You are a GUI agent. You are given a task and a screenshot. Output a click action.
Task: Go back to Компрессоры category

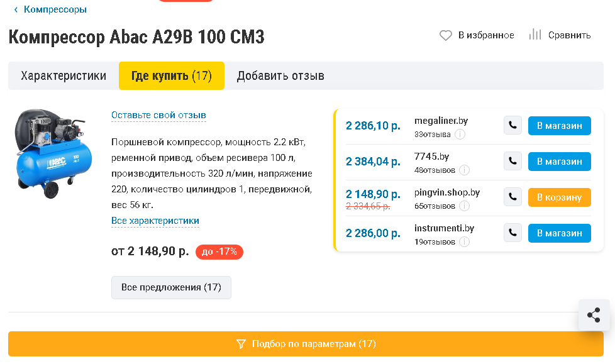[55, 9]
